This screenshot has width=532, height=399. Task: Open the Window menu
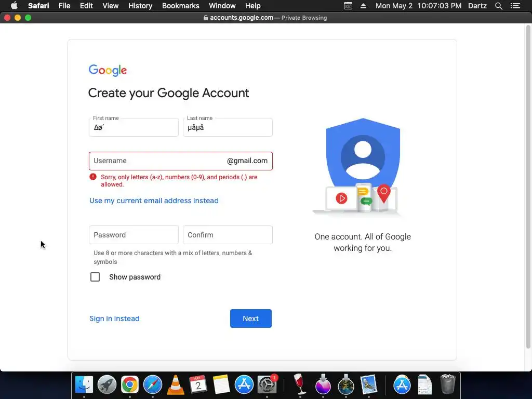[222, 6]
